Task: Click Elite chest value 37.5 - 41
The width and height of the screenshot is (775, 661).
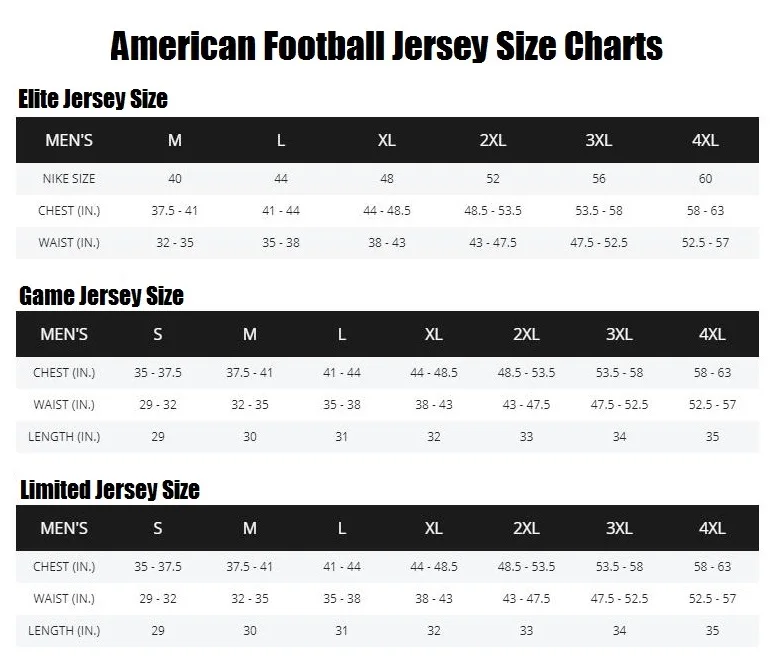Action: point(174,211)
